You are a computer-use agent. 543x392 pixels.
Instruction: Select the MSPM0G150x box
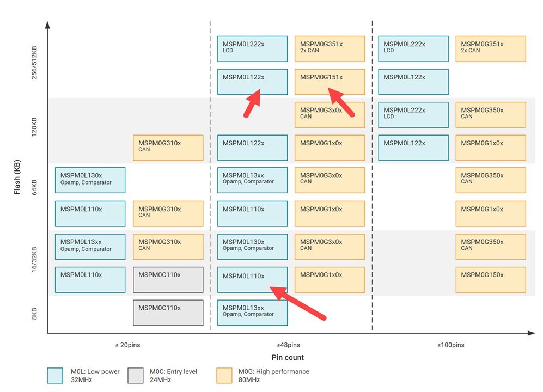click(491, 279)
